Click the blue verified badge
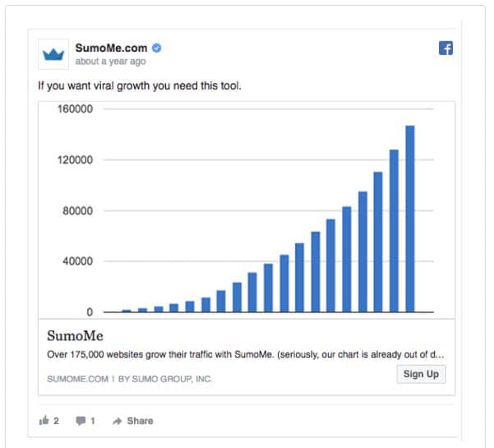The width and height of the screenshot is (494, 448). click(156, 48)
